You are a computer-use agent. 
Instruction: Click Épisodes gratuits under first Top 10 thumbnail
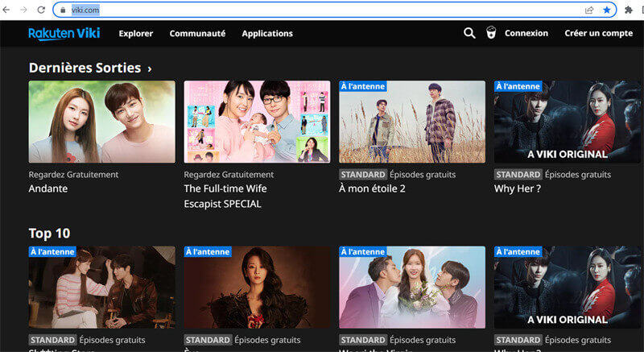(x=112, y=340)
